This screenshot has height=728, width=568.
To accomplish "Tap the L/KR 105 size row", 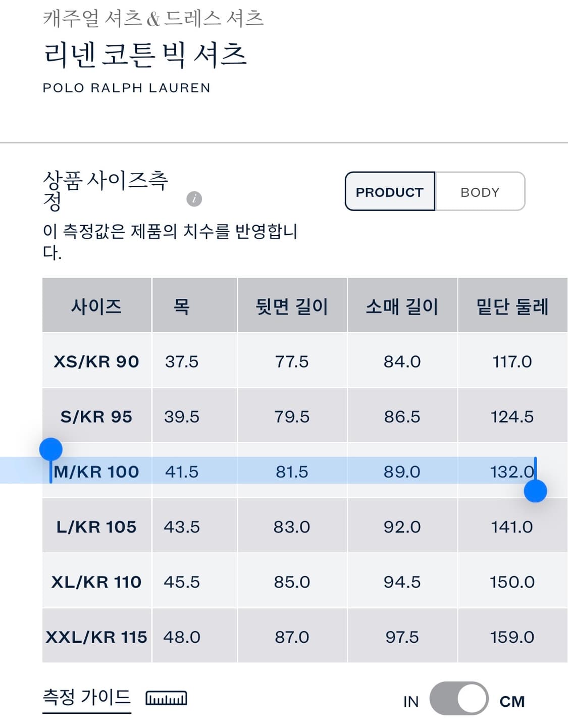I will coord(96,527).
